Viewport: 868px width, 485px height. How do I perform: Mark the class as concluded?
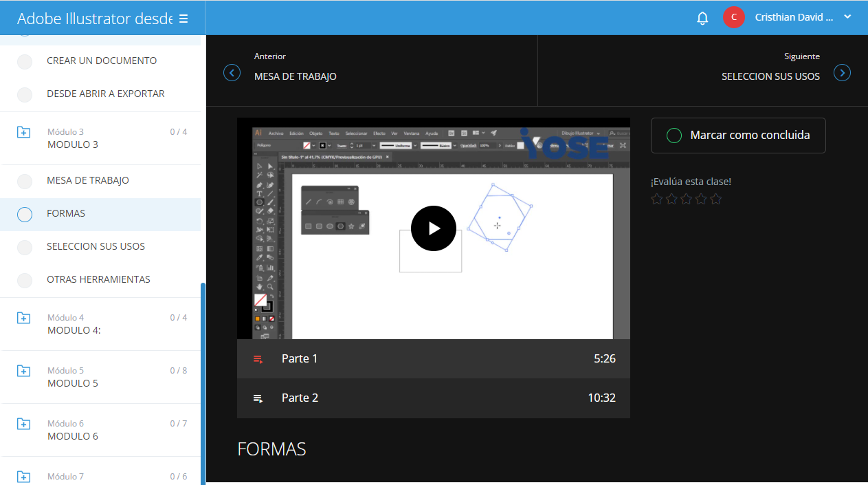pos(738,136)
